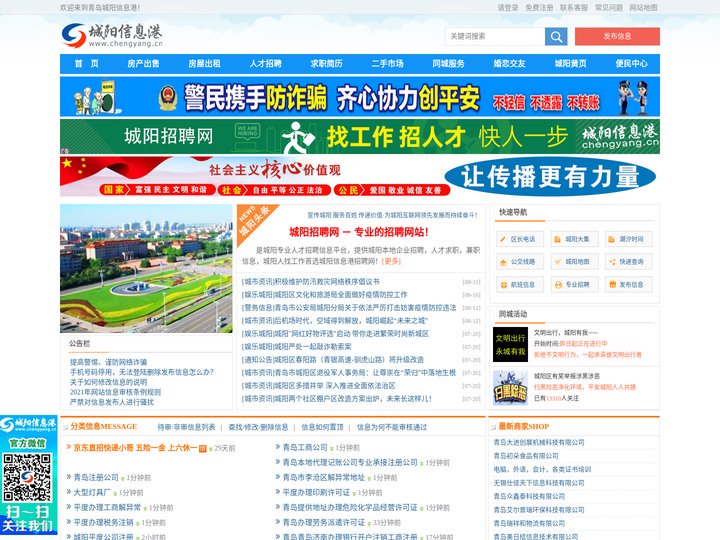The width and height of the screenshot is (720, 540).
Task: Click 查找/修改/删除信息 link
Action: pyautogui.click(x=258, y=427)
